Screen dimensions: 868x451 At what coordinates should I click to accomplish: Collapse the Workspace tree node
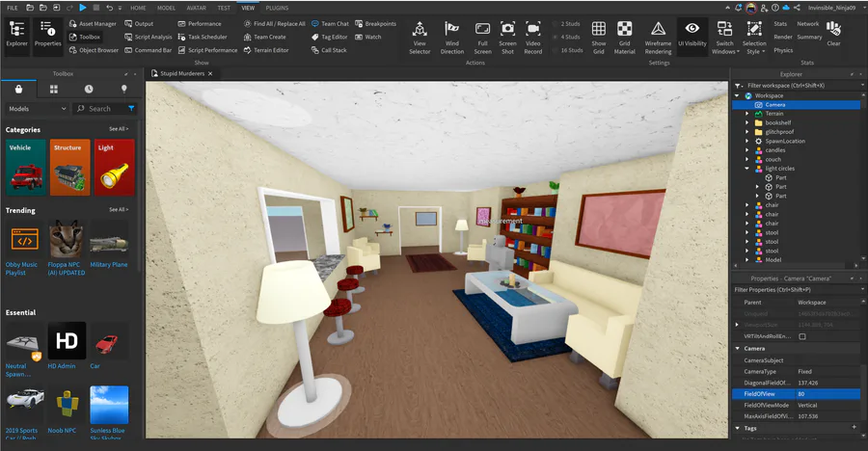pos(738,95)
